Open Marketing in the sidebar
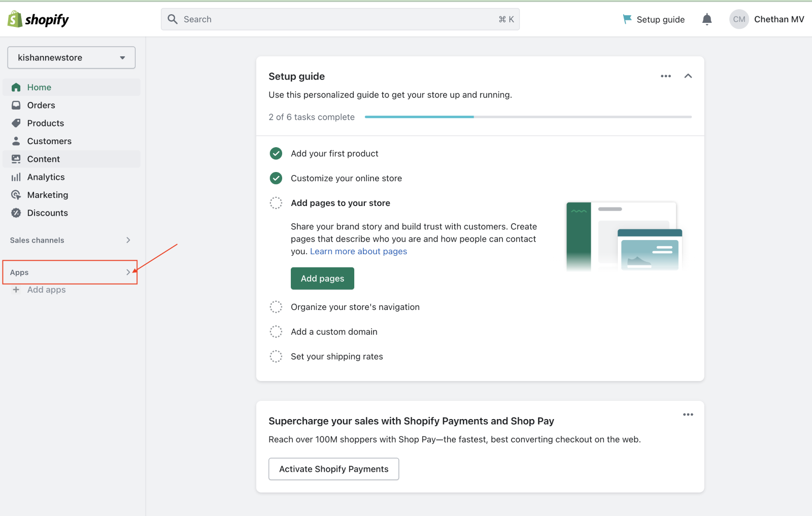This screenshot has height=516, width=812. 72,195
